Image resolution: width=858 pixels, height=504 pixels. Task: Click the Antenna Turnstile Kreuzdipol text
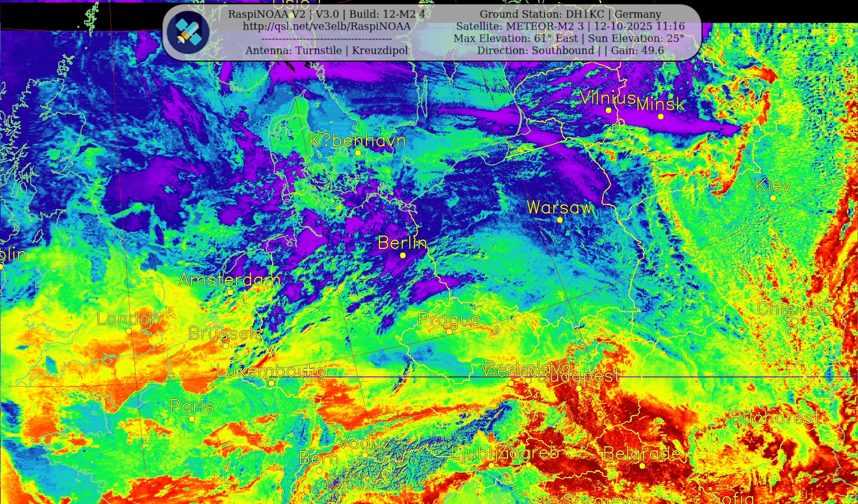pos(327,50)
